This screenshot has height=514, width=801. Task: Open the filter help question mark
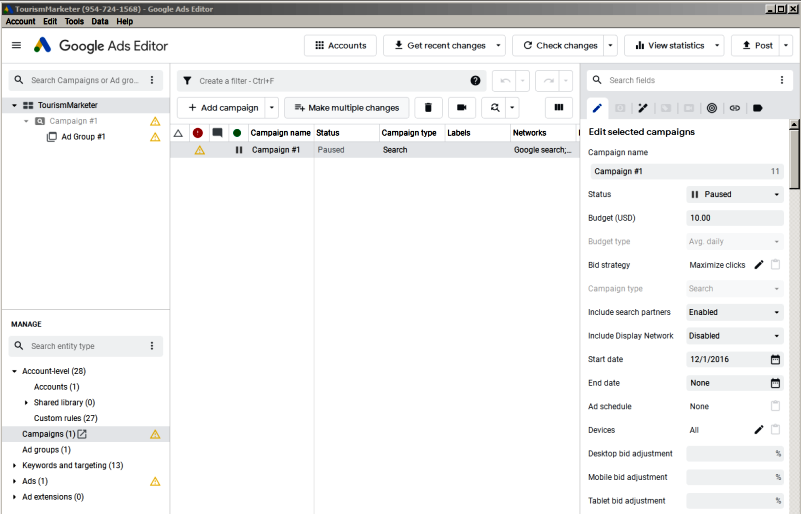coord(475,81)
